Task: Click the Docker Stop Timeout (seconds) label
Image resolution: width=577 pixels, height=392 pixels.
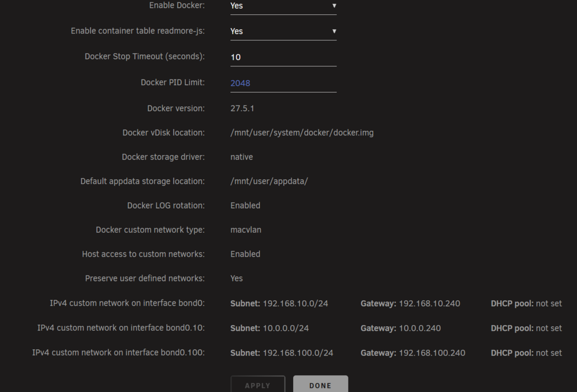Action: [x=145, y=56]
